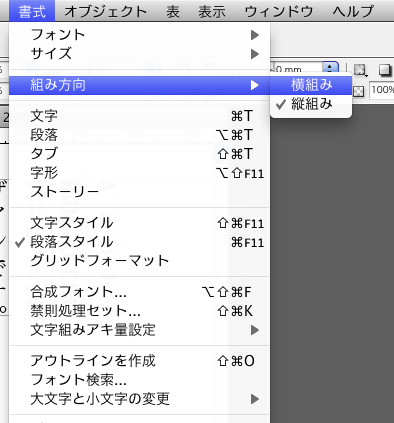Open the ウィンドウ menu

(x=279, y=12)
